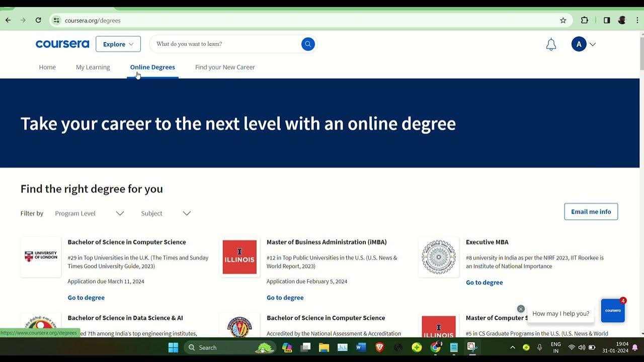
Task: Open the Executive MBA title
Action: 487,242
